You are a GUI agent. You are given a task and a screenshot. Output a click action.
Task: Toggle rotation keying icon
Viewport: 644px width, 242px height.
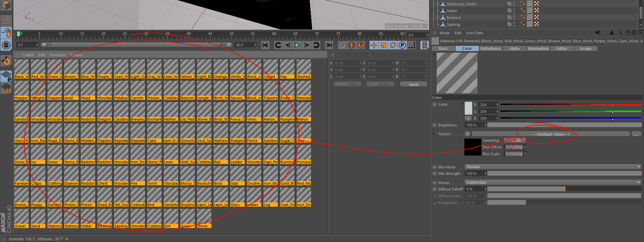(x=393, y=45)
